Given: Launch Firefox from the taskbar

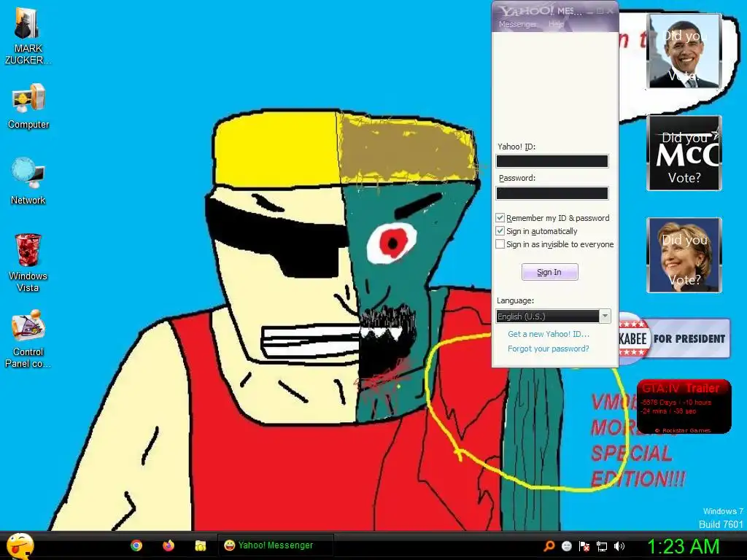Looking at the screenshot, I should click(169, 545).
